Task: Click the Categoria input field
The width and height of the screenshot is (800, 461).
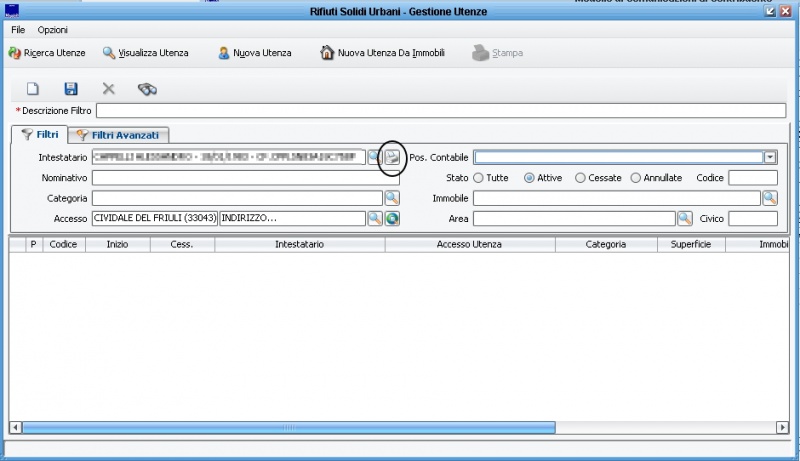Action: 237,198
